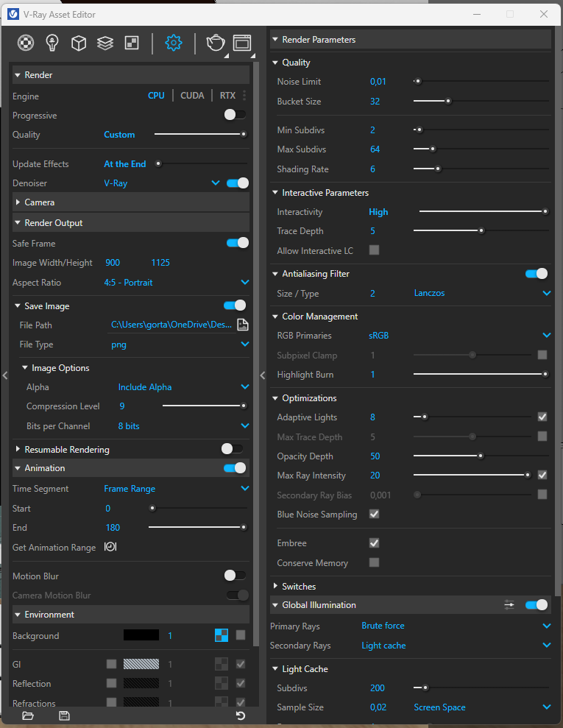
Task: Open the Geometry cube icon
Action: tap(79, 43)
